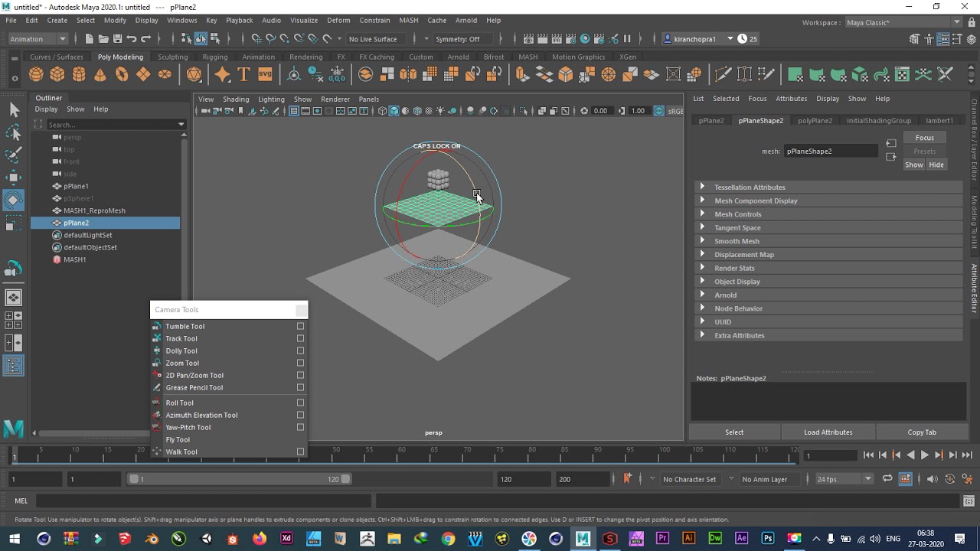
Task: Open the 24 fps dropdown
Action: [x=844, y=479]
